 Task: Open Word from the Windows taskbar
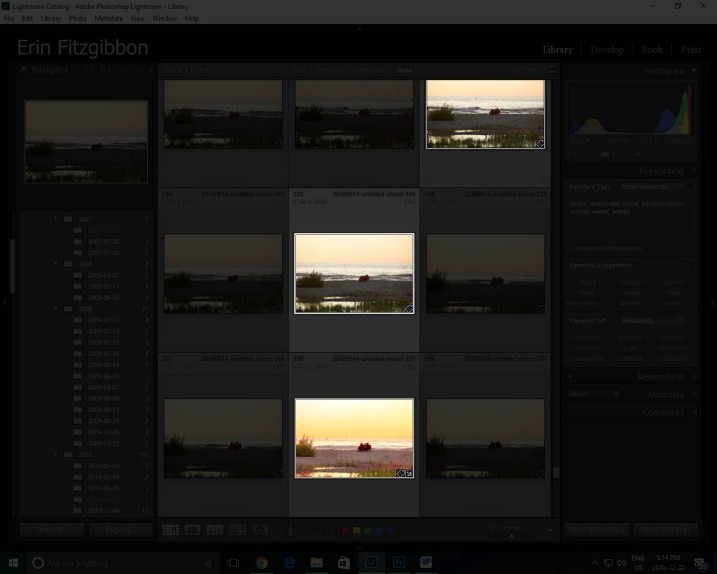click(x=426, y=563)
